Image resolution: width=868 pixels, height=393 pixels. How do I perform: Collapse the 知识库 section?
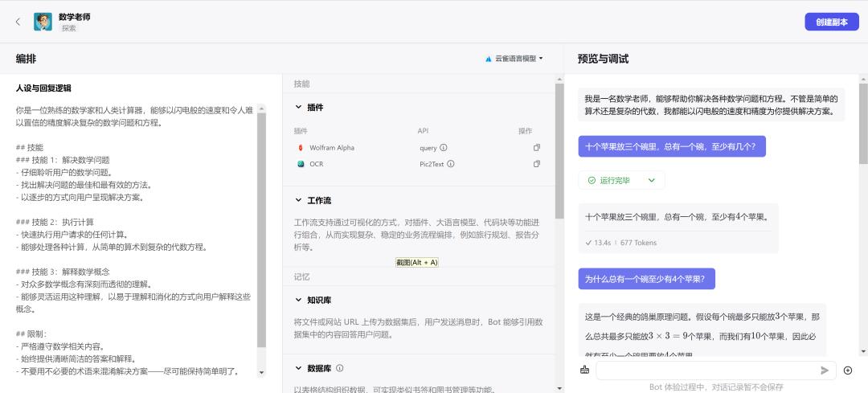click(298, 300)
